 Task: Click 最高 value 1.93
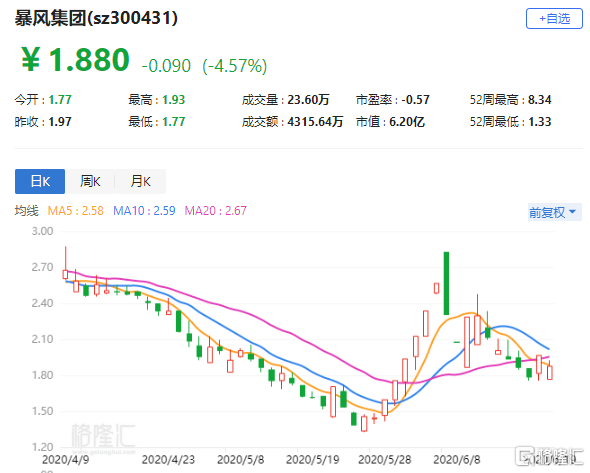[173, 100]
